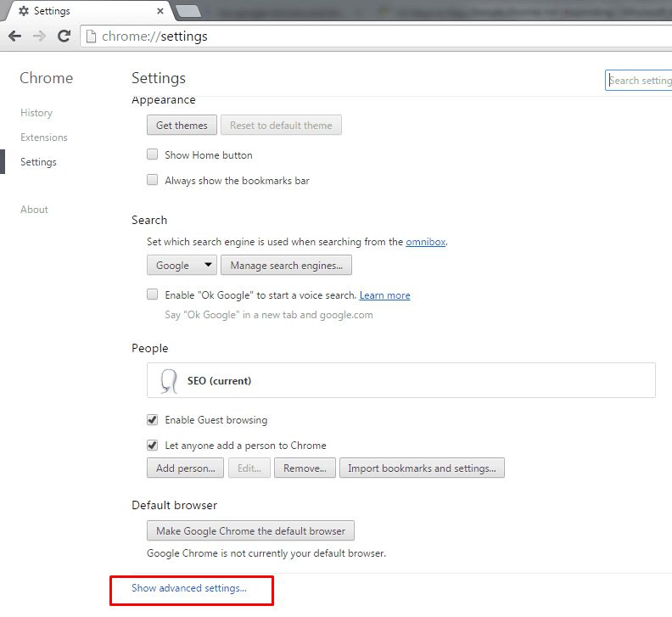This screenshot has width=672, height=617.
Task: Open the Learn more link
Action: point(385,295)
